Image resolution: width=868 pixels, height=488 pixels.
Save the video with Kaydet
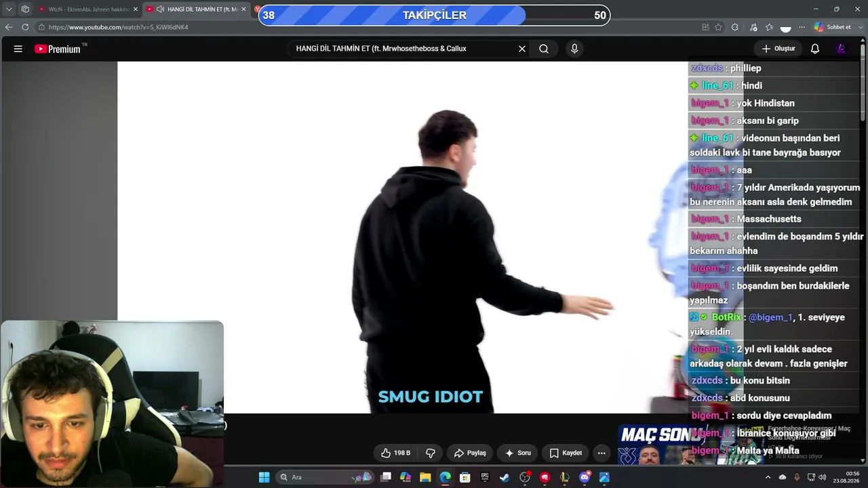(566, 453)
